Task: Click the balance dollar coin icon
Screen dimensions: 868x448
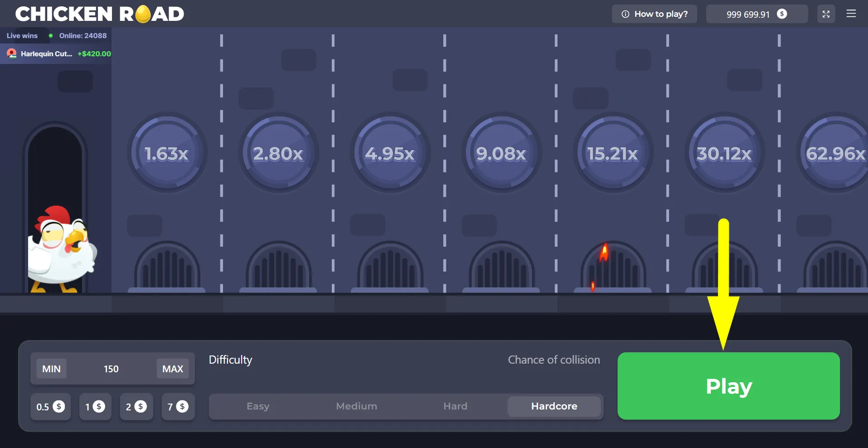Action: [x=782, y=14]
